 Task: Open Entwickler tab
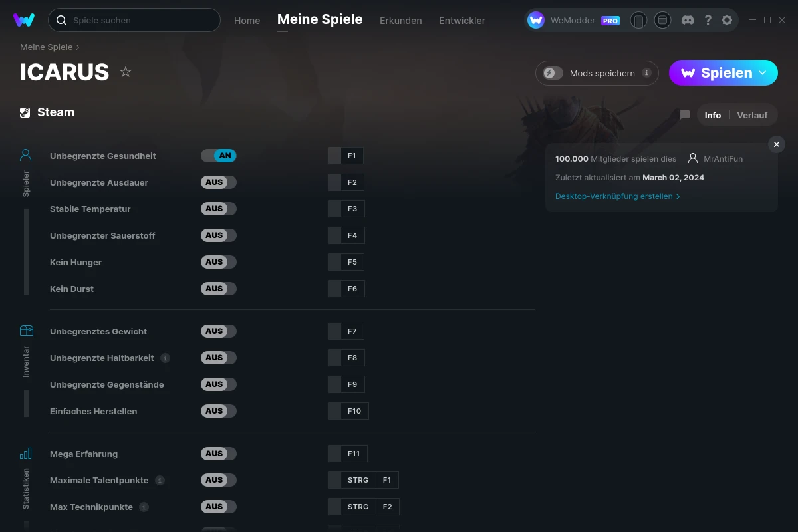pyautogui.click(x=462, y=21)
